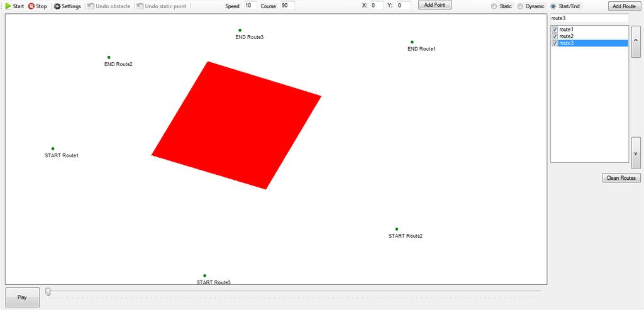The width and height of the screenshot is (644, 310).
Task: Uncheck the route3 checkbox
Action: (x=555, y=43)
